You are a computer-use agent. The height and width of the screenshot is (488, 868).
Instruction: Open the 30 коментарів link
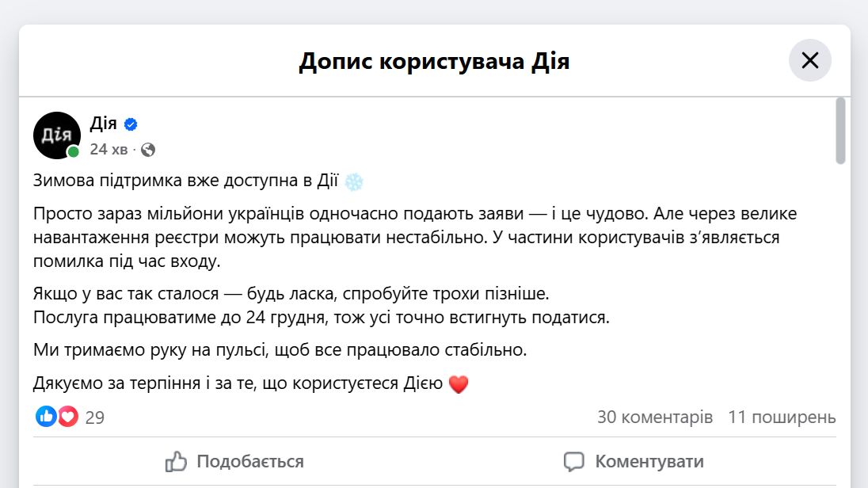click(x=655, y=417)
